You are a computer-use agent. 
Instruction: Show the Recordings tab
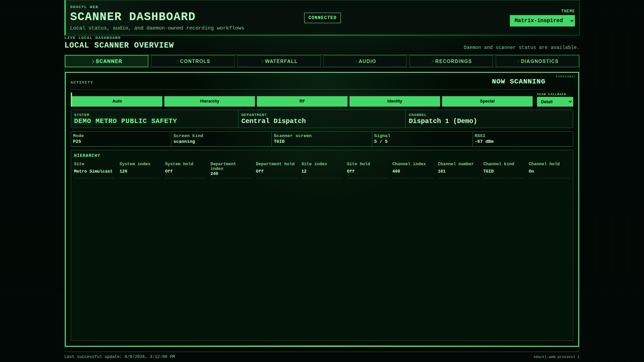[x=451, y=61]
